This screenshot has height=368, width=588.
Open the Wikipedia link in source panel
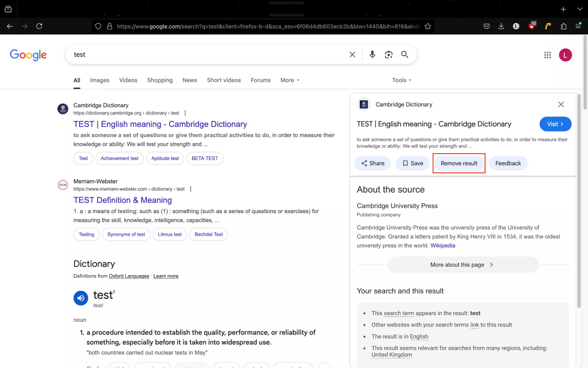[442, 246]
